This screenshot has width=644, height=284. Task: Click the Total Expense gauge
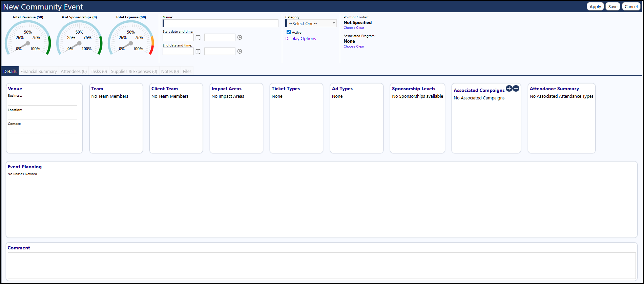click(131, 37)
